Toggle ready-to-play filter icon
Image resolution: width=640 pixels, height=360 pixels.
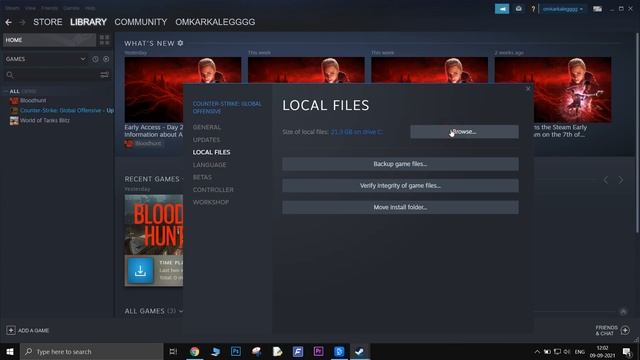(106, 59)
